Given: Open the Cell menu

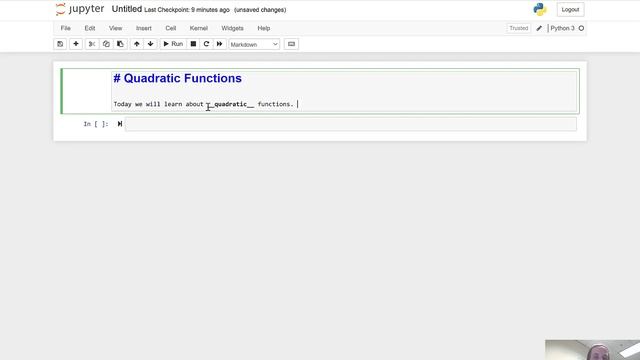Looking at the screenshot, I should tap(171, 28).
